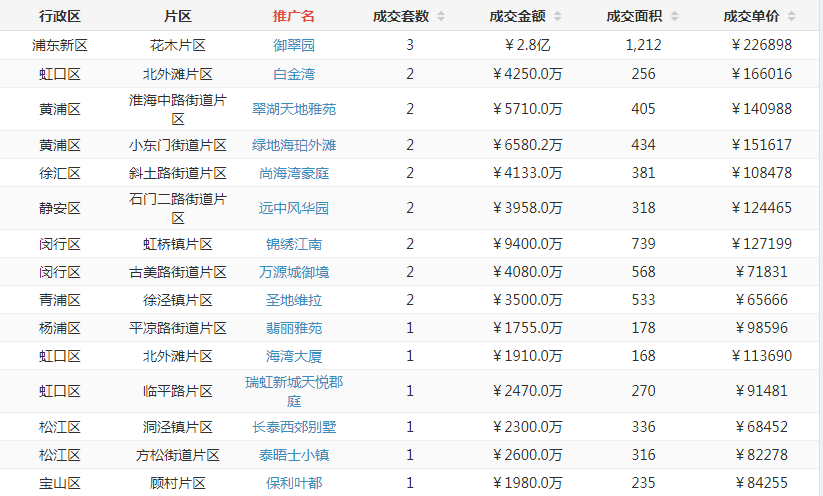Viewport: 823px width, 496px height.
Task: Click the ￥65666 unit price
Action: 761,300
